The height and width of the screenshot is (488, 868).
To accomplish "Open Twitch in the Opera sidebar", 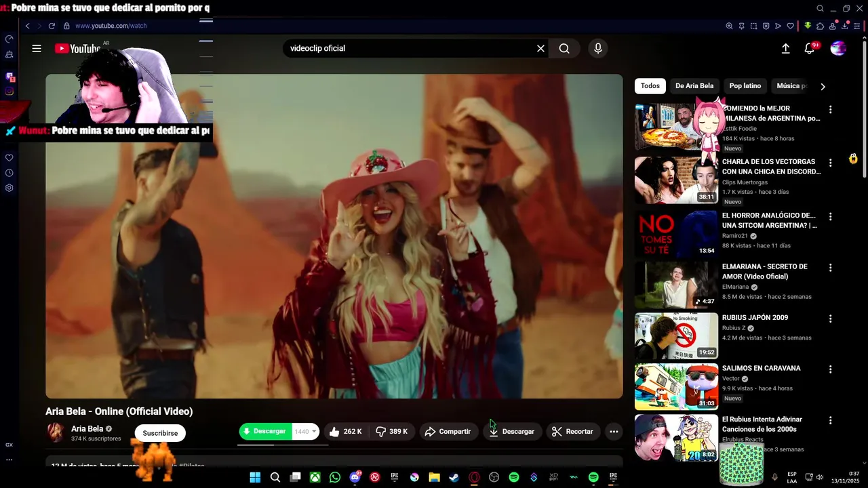I will (x=9, y=77).
